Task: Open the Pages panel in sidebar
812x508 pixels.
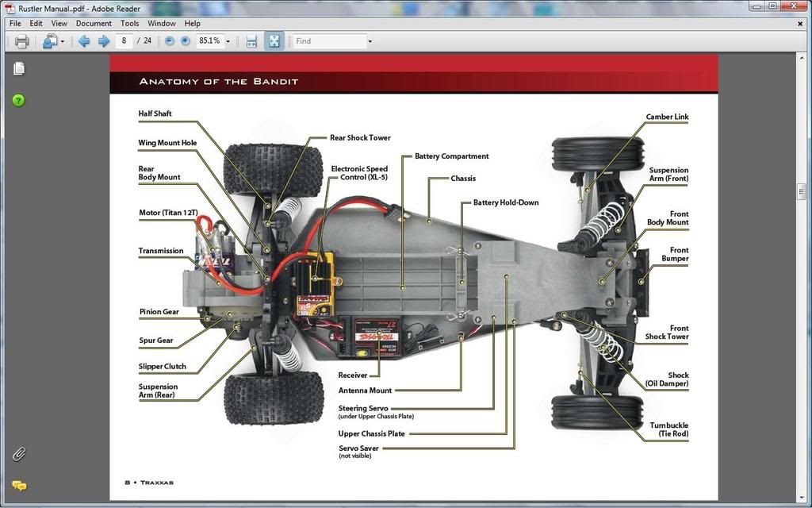Action: 19,68
